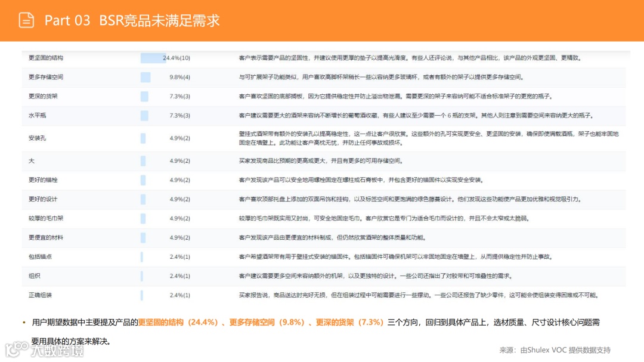
Task: Select the row label '更多存储空间'
Action: click(x=45, y=78)
